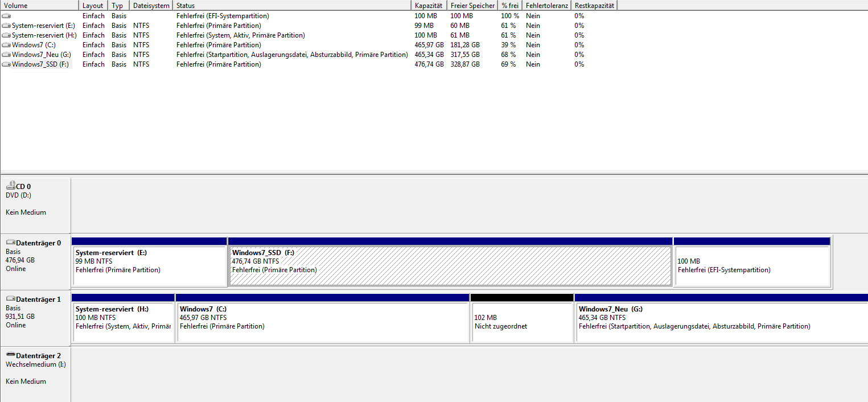Click the '476,94 GB' size under Datenträger 0
868x402 pixels.
[x=20, y=260]
